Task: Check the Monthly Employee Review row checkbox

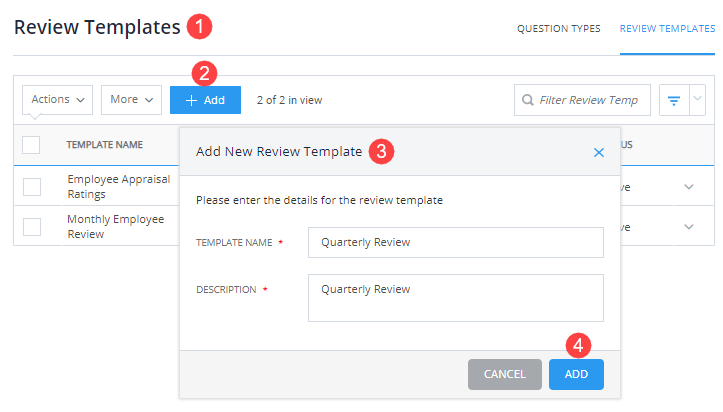Action: point(32,227)
